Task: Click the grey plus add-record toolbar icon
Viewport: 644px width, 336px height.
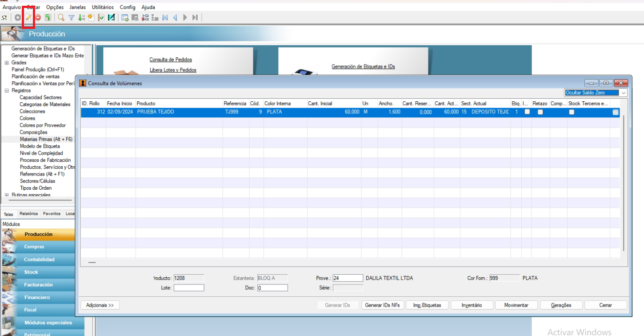Action: tap(18, 18)
